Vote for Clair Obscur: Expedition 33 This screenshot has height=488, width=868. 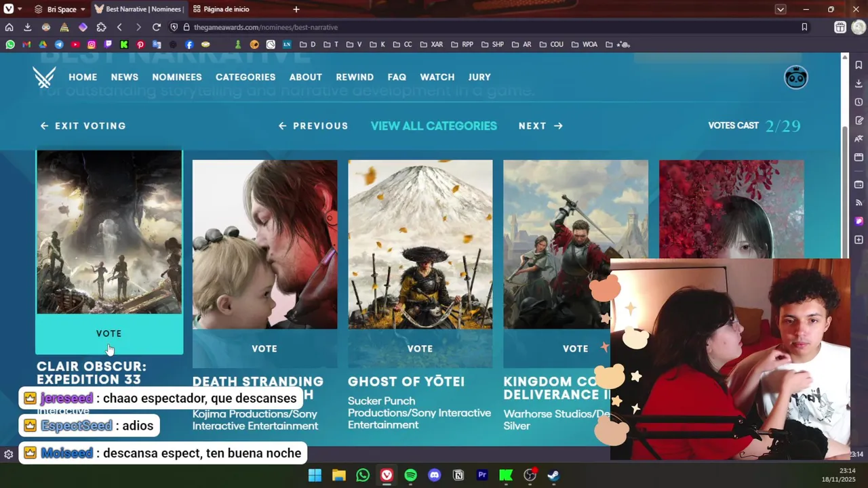click(x=109, y=333)
